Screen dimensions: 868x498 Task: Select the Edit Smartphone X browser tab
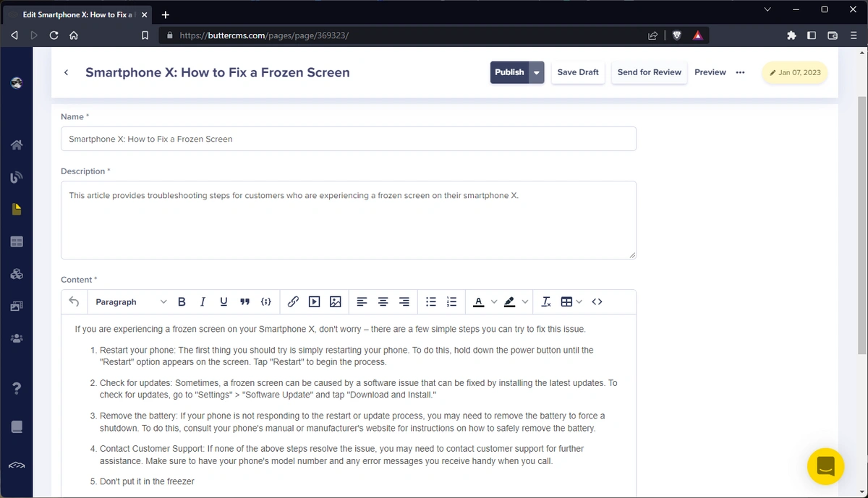[x=78, y=14]
